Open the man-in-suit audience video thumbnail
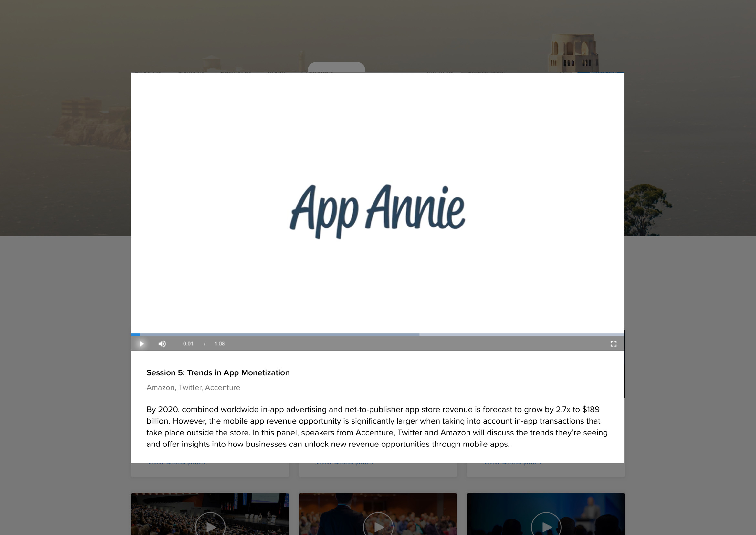 pos(378,514)
